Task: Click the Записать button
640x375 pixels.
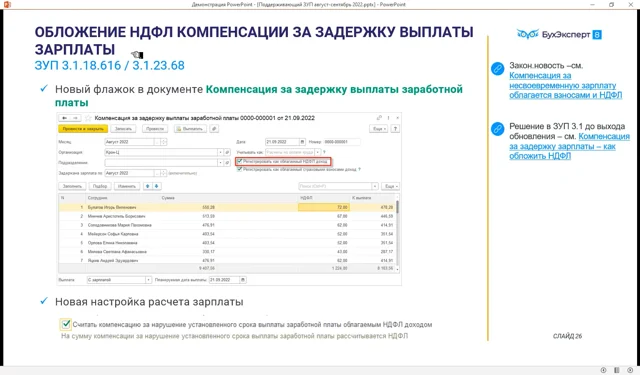Action: (123, 129)
